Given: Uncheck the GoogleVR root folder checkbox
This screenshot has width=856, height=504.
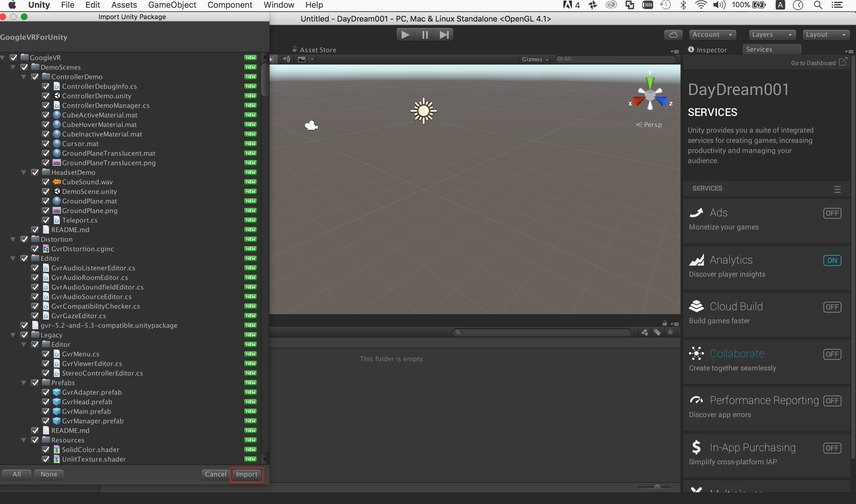Looking at the screenshot, I should [13, 58].
